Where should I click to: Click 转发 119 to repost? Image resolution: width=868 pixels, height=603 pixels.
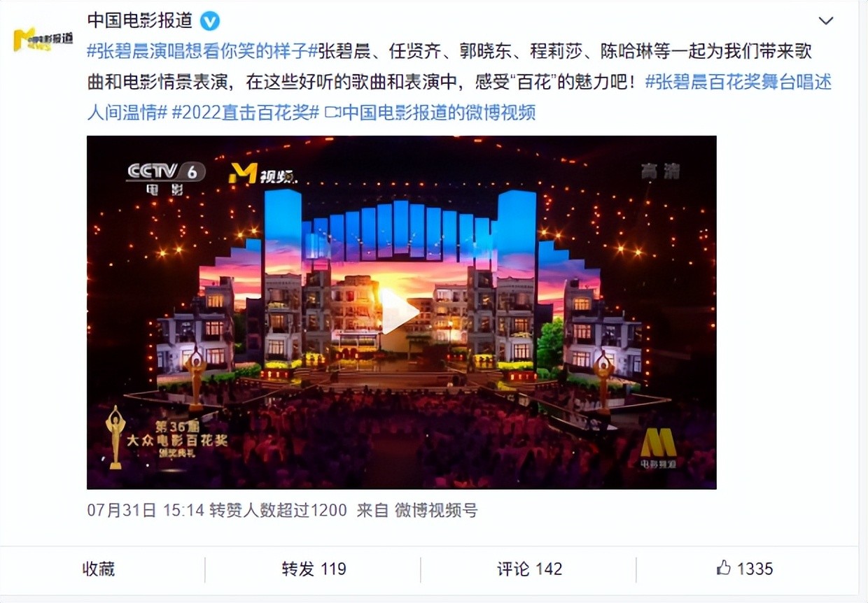pyautogui.click(x=314, y=569)
